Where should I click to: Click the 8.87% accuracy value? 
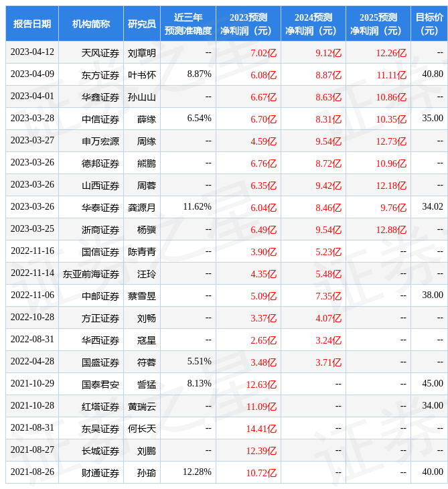tap(199, 74)
